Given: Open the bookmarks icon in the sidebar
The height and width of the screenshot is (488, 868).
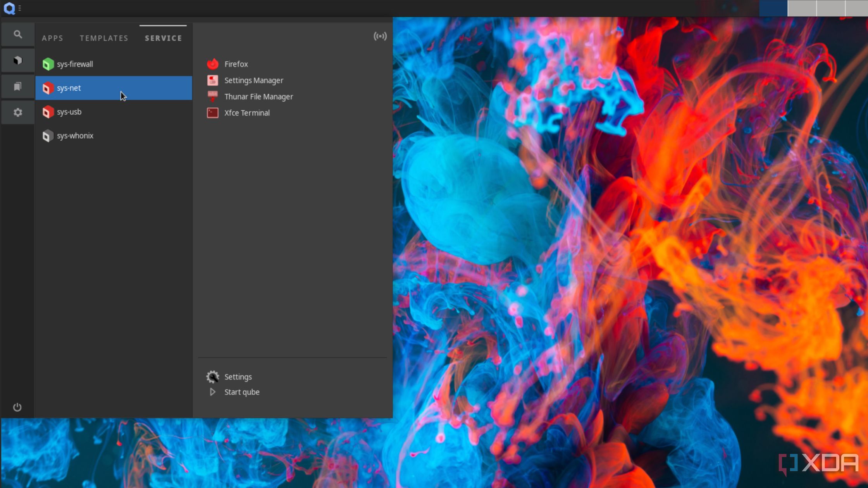Looking at the screenshot, I should (17, 86).
